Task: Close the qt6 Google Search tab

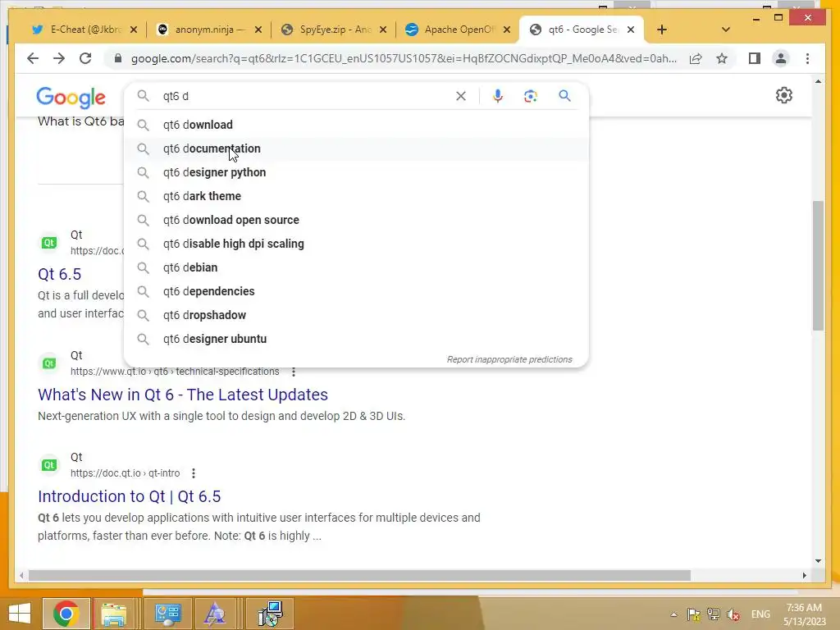Action: click(x=631, y=30)
